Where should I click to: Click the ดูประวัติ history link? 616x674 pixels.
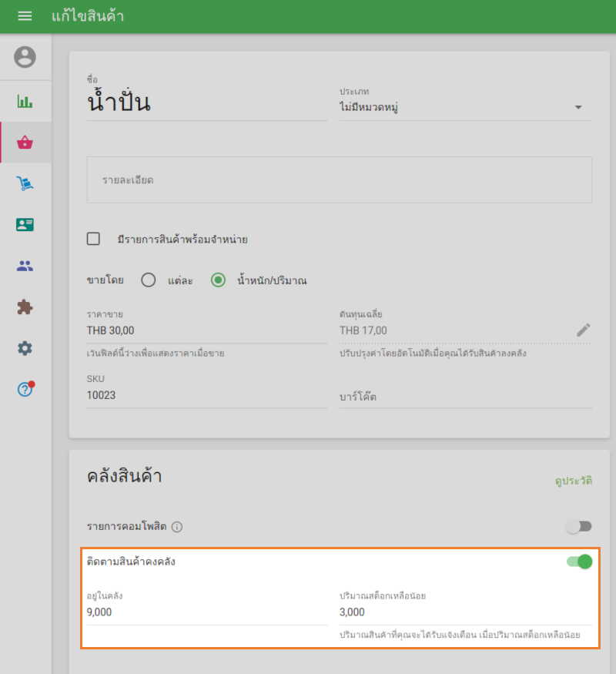tap(574, 478)
